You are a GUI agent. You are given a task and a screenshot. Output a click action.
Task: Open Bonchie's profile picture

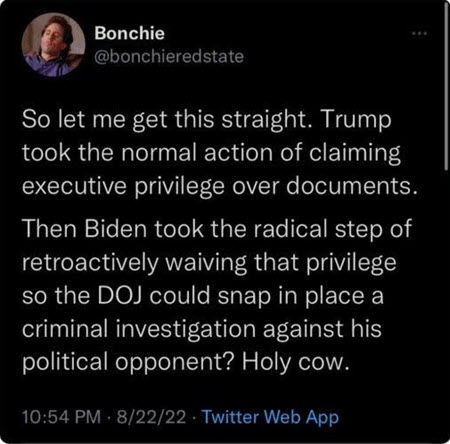[x=54, y=45]
